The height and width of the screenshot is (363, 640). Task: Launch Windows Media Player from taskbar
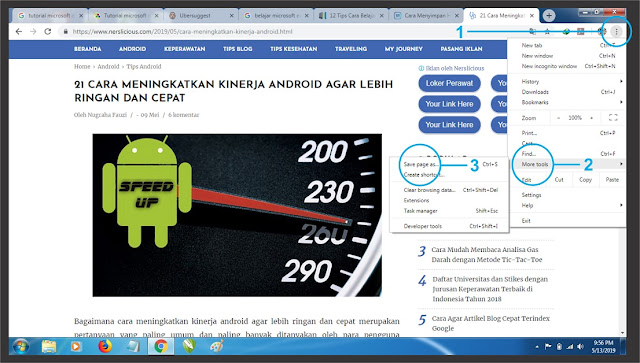point(76,347)
